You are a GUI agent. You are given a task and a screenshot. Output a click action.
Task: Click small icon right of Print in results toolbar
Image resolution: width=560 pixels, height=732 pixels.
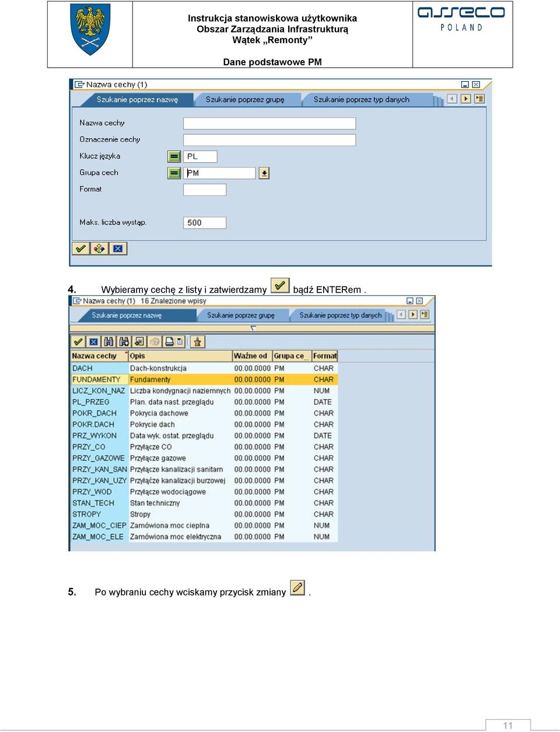(180, 342)
